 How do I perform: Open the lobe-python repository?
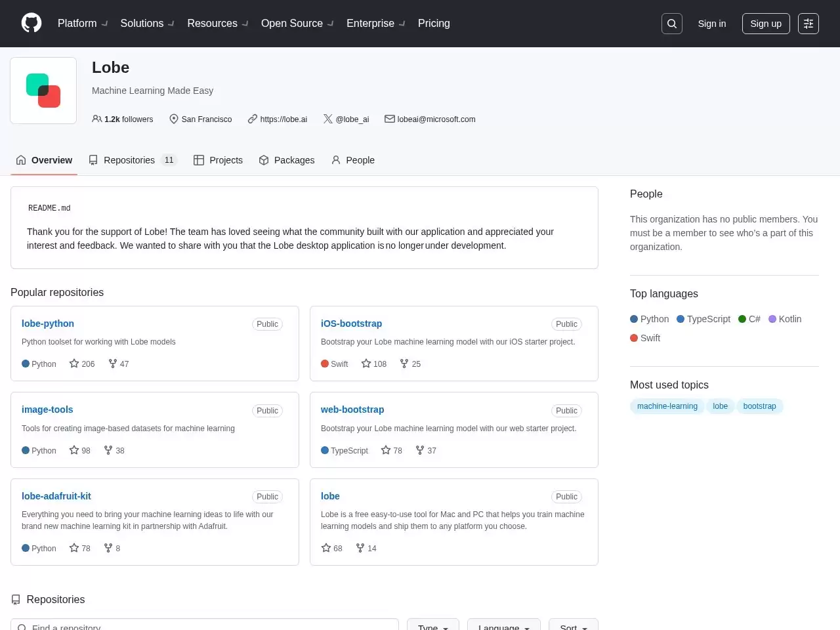[x=48, y=324]
